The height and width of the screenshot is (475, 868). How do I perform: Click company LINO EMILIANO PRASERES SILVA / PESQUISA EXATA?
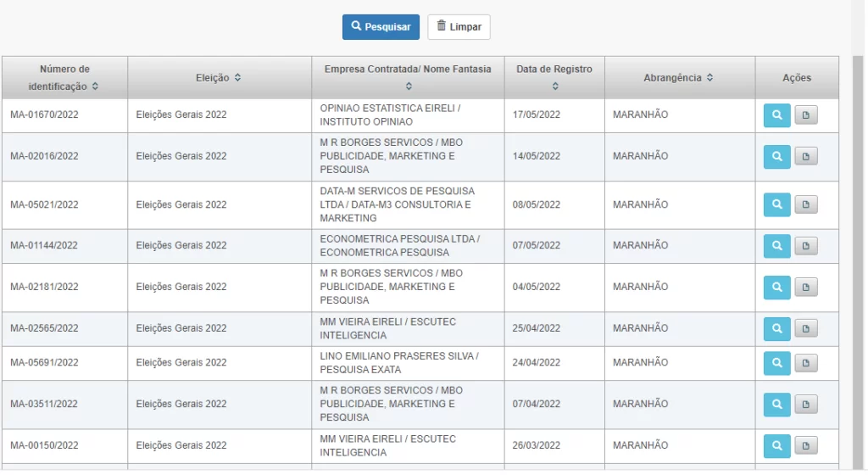[x=399, y=363]
